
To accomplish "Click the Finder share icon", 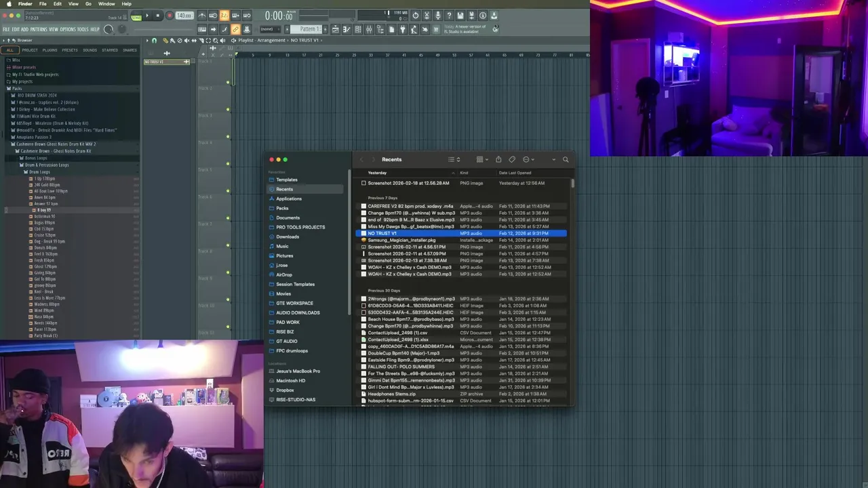I will click(498, 159).
